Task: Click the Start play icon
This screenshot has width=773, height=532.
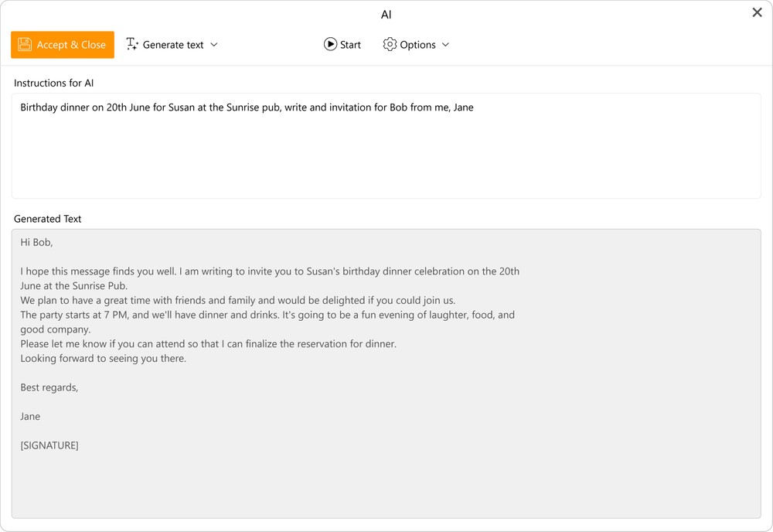Action: point(330,44)
